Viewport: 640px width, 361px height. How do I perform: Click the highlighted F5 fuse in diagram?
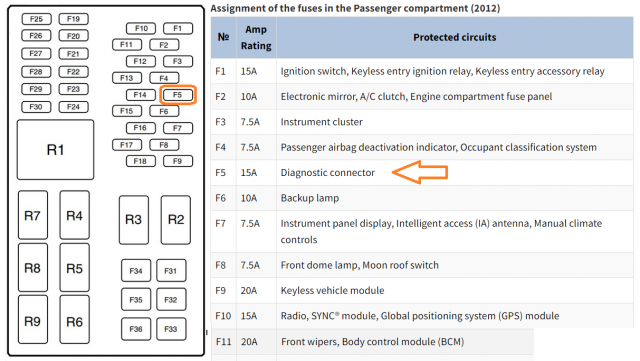pyautogui.click(x=178, y=95)
